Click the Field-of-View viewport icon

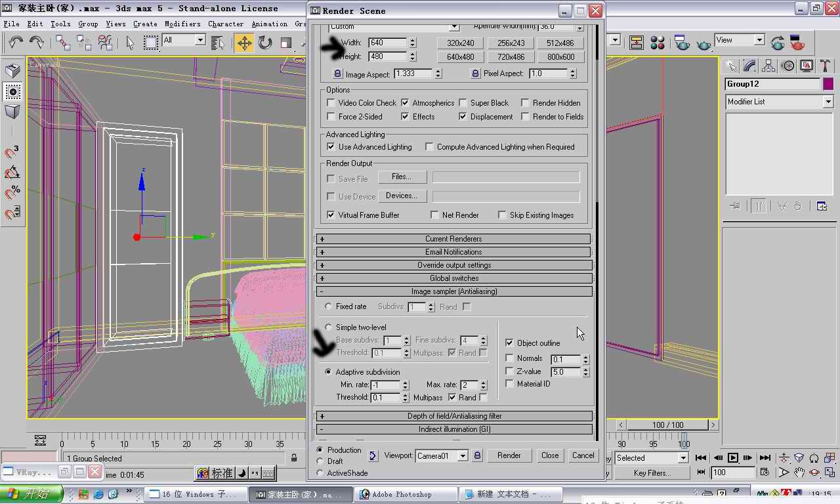[x=783, y=472]
